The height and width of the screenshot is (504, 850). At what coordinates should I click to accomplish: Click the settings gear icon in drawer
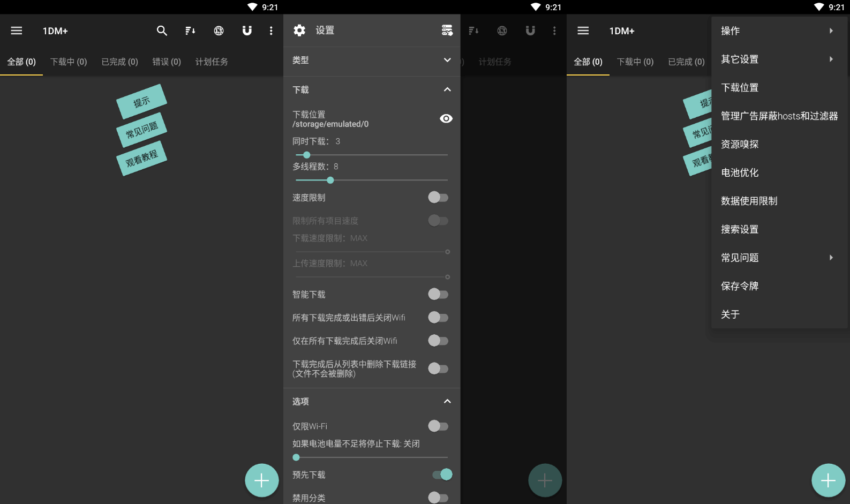(x=299, y=31)
